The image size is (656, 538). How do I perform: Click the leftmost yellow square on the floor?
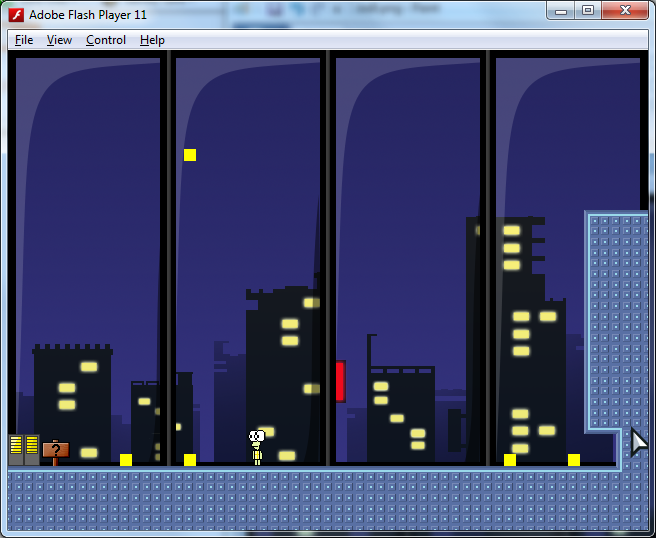[126, 460]
